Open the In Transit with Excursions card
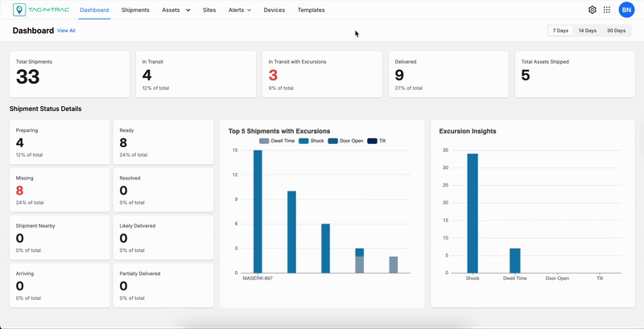Image resolution: width=644 pixels, height=329 pixels. [322, 74]
